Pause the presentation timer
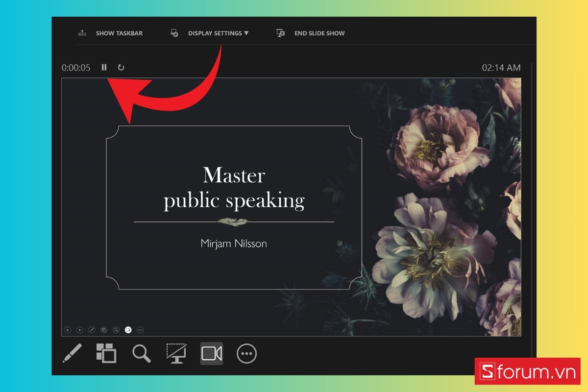 [104, 67]
